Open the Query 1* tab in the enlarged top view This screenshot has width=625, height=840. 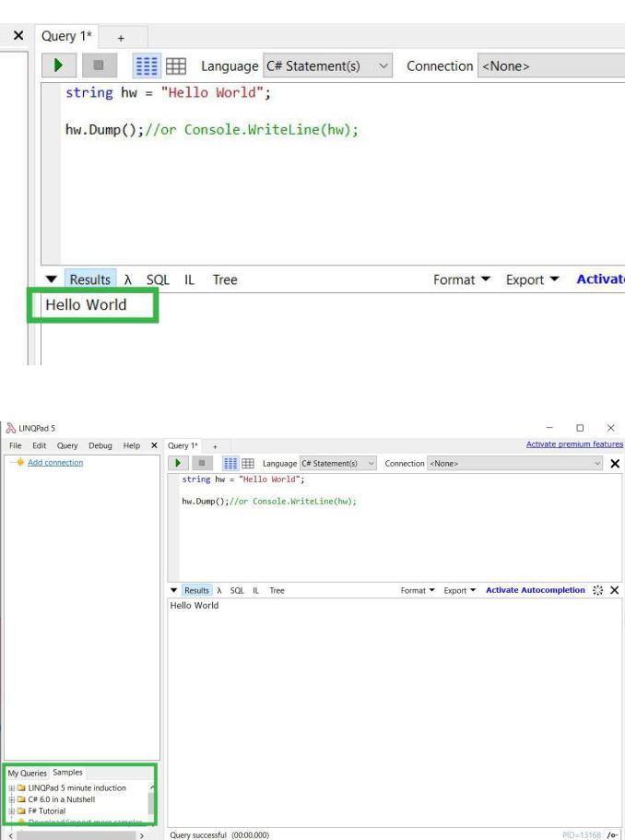point(66,36)
